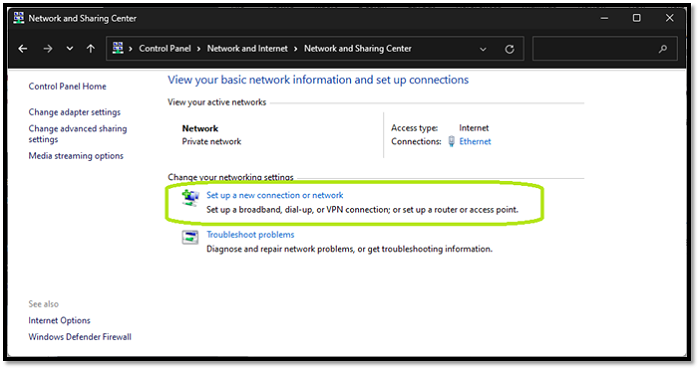Open Set up a new connection or network

coord(275,195)
